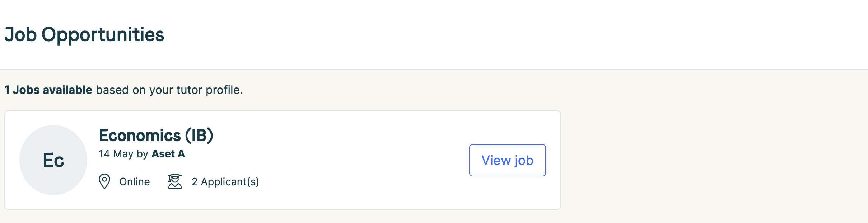
Task: Click the poster name Aset A
Action: [x=168, y=154]
